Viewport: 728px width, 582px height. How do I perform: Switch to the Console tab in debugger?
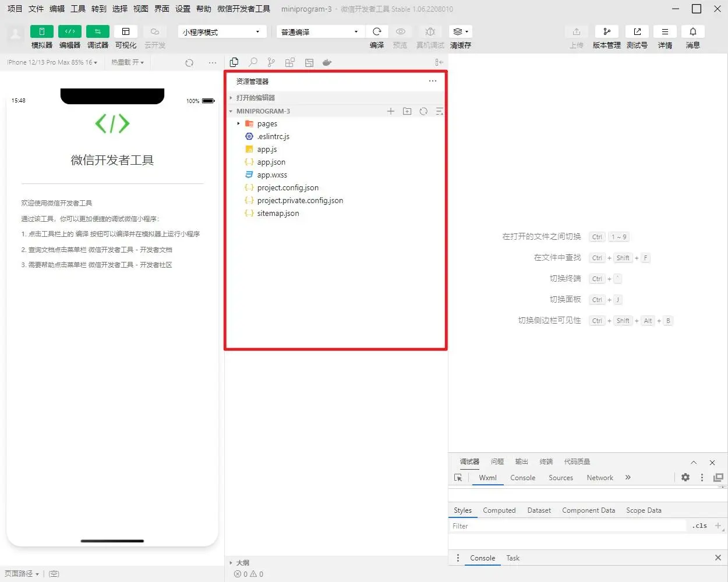pyautogui.click(x=522, y=478)
